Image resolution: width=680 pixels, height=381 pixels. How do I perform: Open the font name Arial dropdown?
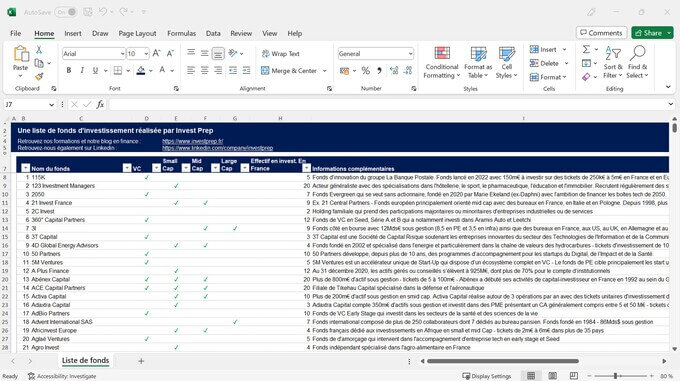click(122, 53)
